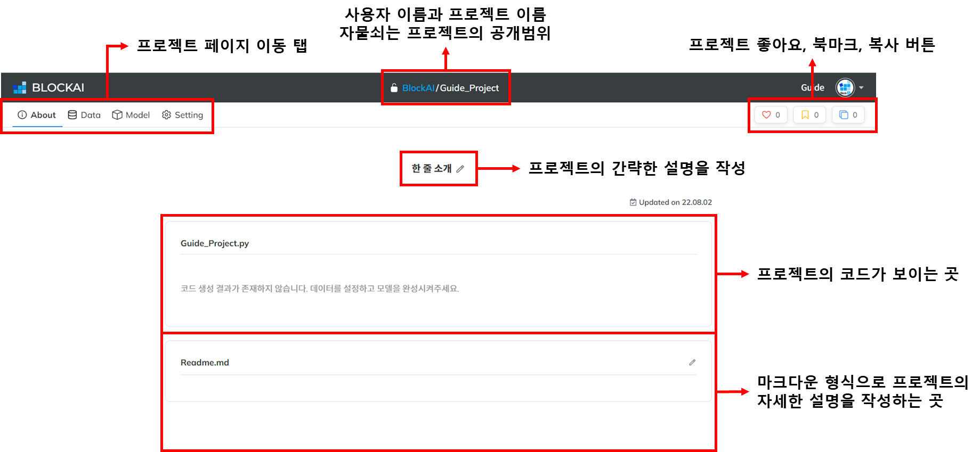Edit Readme.md with the pencil icon
Image resolution: width=980 pixels, height=452 pixels.
(x=692, y=363)
